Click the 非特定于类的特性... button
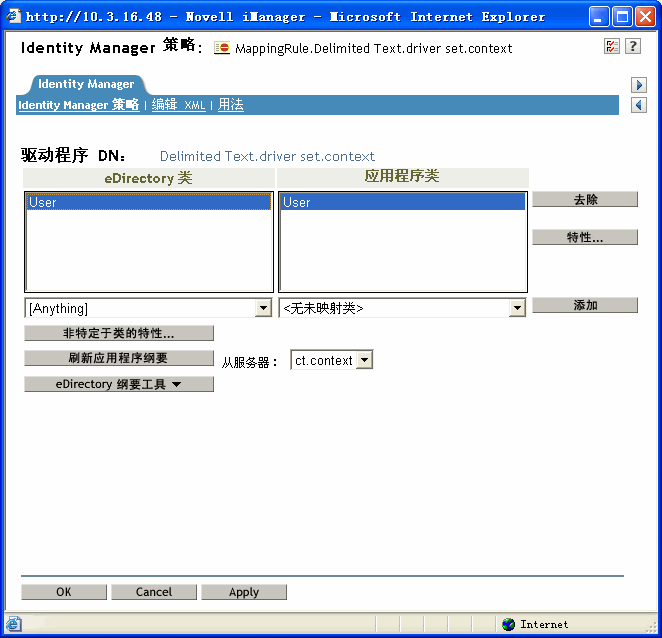The image size is (662, 638). tap(119, 333)
